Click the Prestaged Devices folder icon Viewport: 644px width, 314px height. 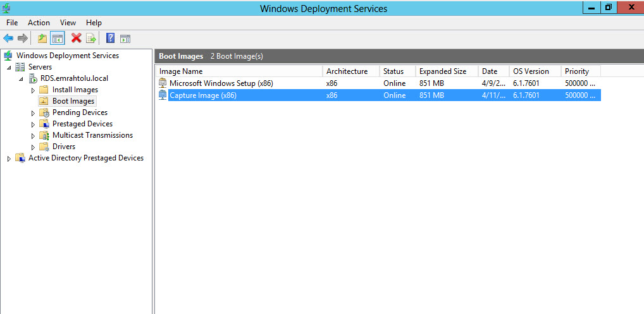coord(44,124)
